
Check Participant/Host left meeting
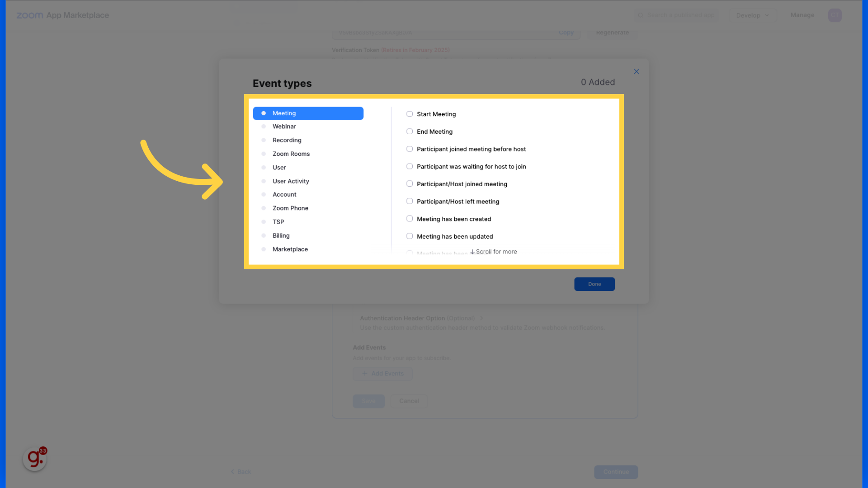[x=410, y=201]
